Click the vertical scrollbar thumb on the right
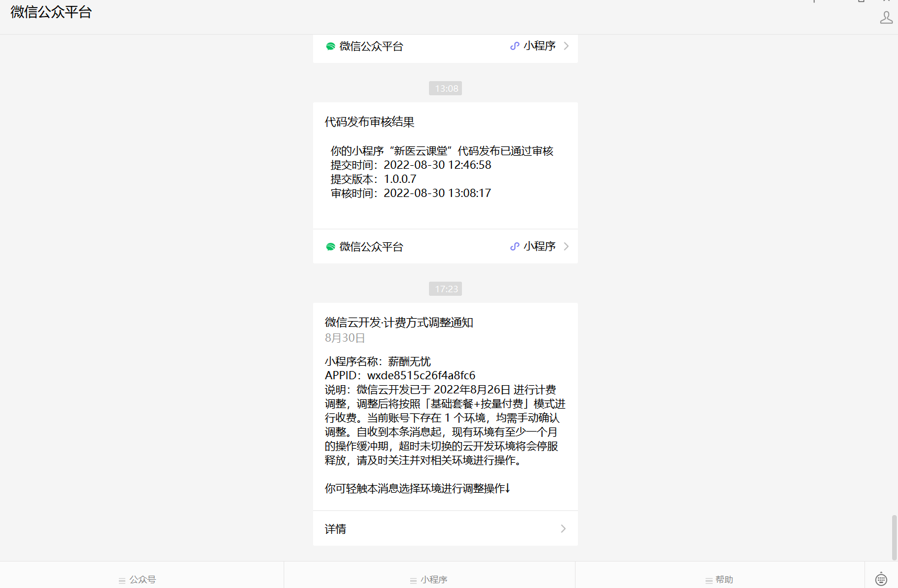Viewport: 898px width, 588px height. (894, 537)
